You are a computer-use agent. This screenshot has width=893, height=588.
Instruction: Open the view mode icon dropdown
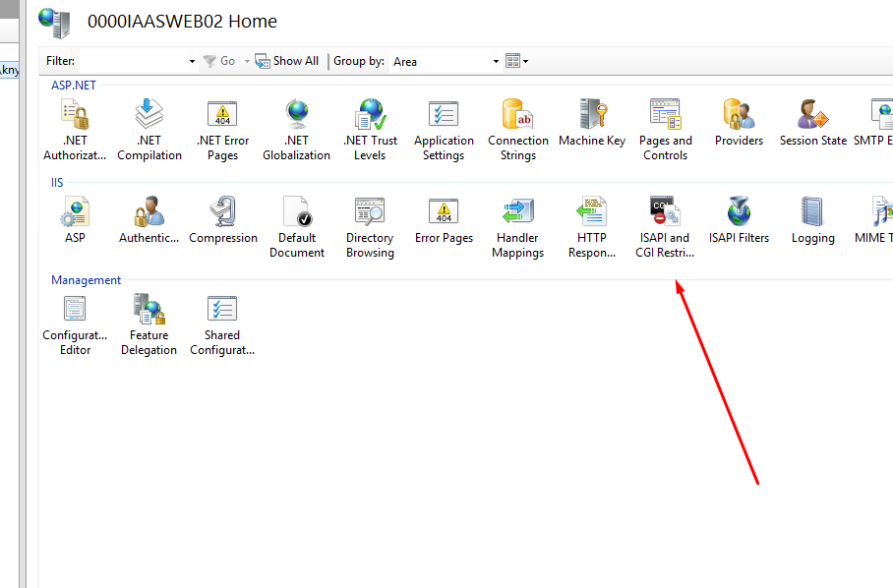(517, 61)
